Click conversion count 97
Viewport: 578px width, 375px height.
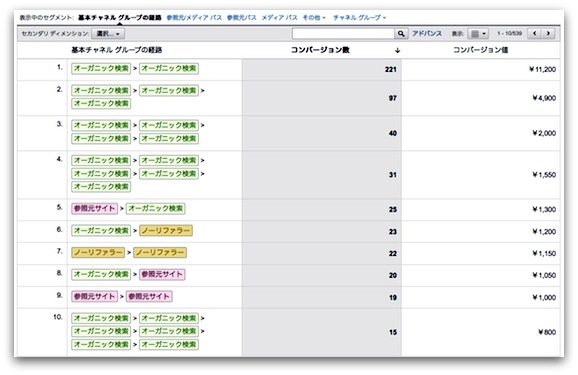[393, 98]
